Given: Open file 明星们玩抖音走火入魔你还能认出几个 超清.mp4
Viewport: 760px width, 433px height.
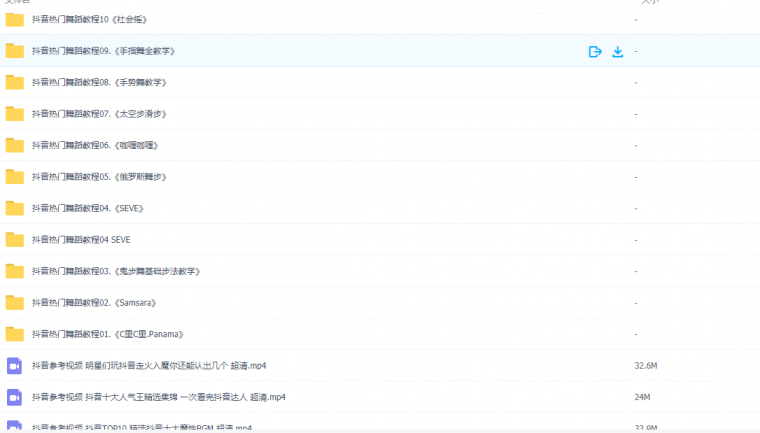Looking at the screenshot, I should click(x=149, y=366).
